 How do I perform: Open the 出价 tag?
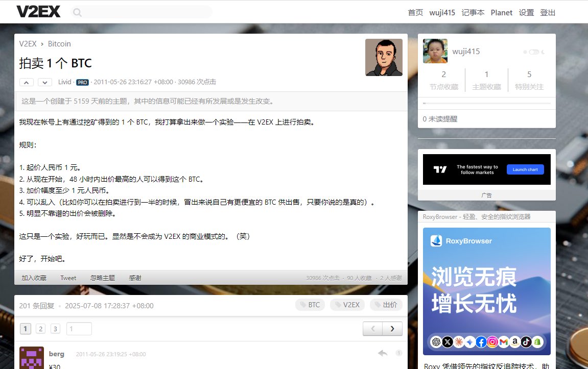(386, 305)
